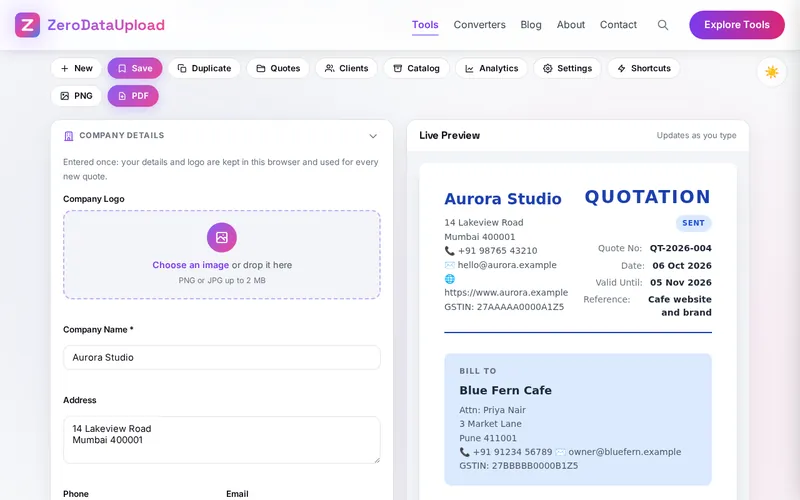The height and width of the screenshot is (500, 800).
Task: Go to the Tools nav item
Action: pyautogui.click(x=425, y=25)
